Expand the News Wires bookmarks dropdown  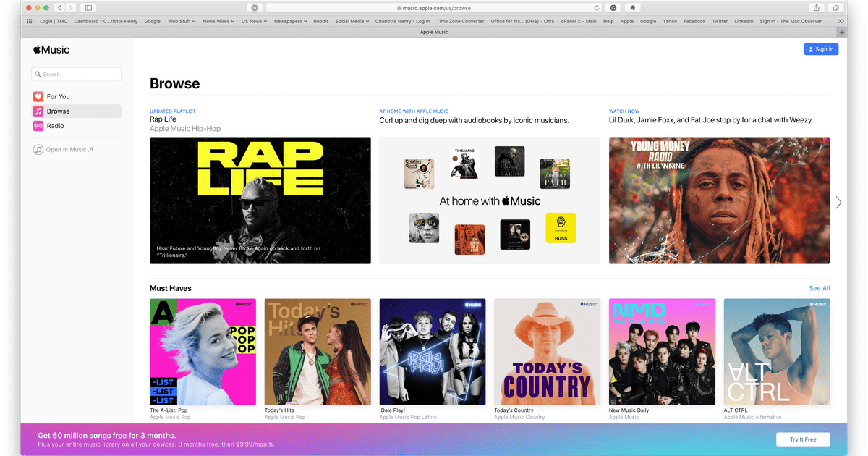(x=218, y=21)
